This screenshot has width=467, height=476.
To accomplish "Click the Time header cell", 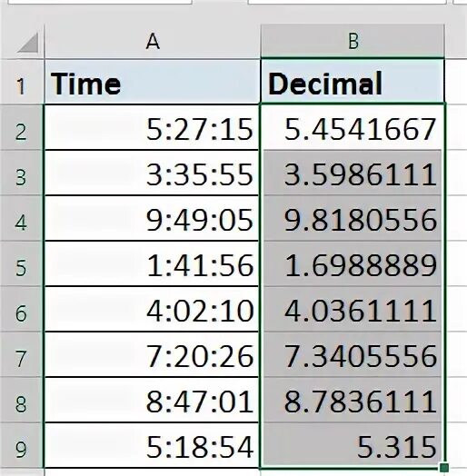I will 153,82.
